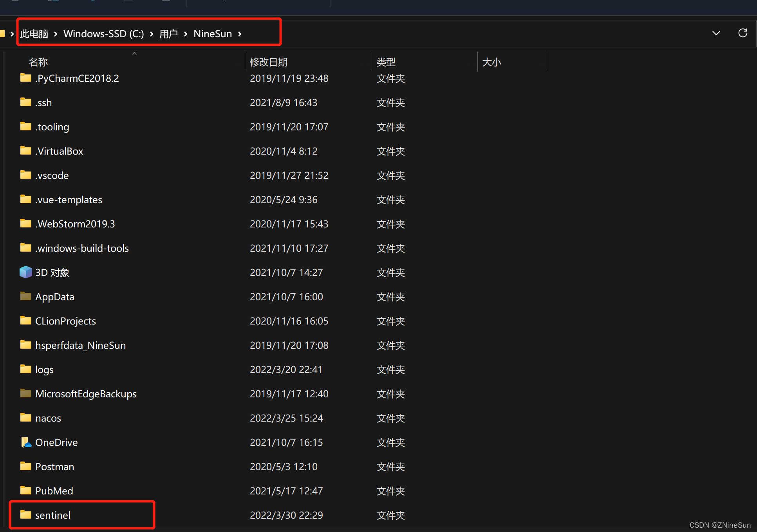Image resolution: width=757 pixels, height=532 pixels.
Task: Click the 3D 对象 item name
Action: (52, 272)
